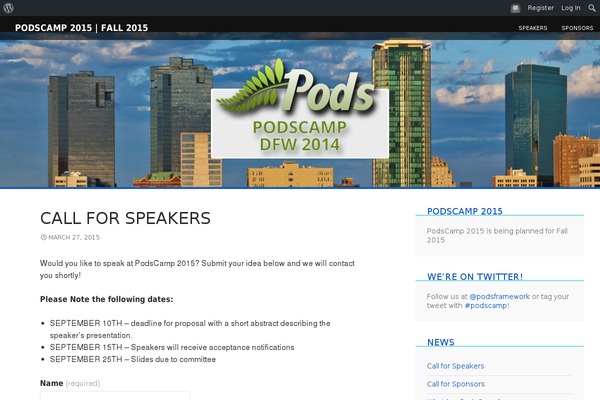Click the March 27, 2015 post date

tap(74, 237)
